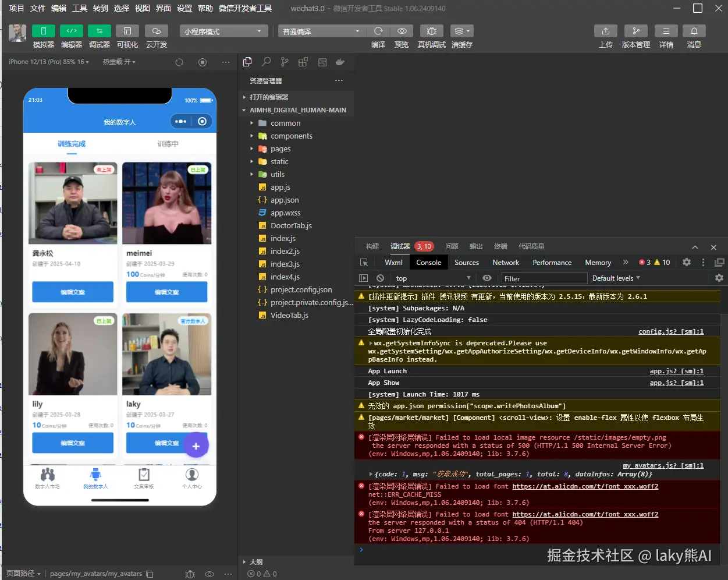This screenshot has height=580, width=728.
Task: Open the Default levels dropdown
Action: pyautogui.click(x=616, y=278)
